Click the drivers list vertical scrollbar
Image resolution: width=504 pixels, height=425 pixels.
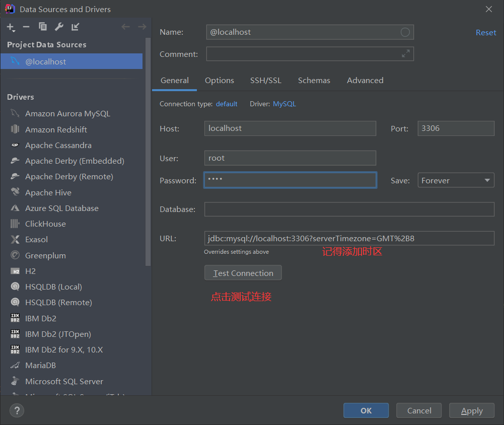(148, 152)
